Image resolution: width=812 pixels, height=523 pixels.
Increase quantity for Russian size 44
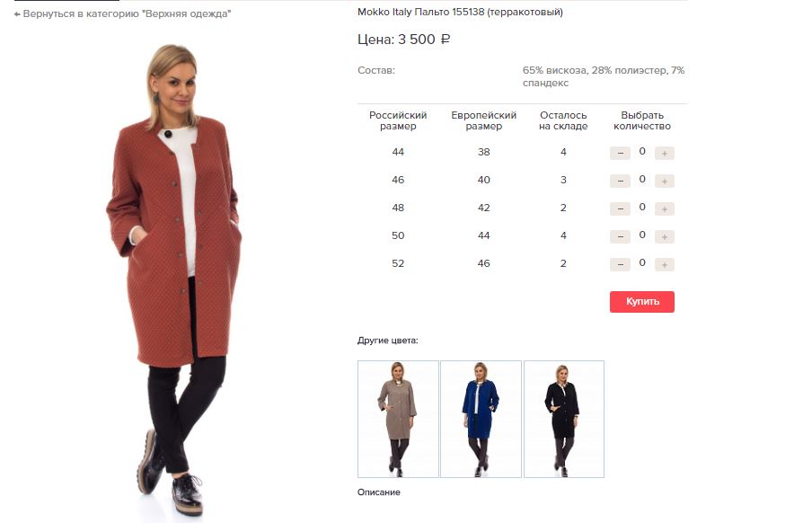coord(665,153)
